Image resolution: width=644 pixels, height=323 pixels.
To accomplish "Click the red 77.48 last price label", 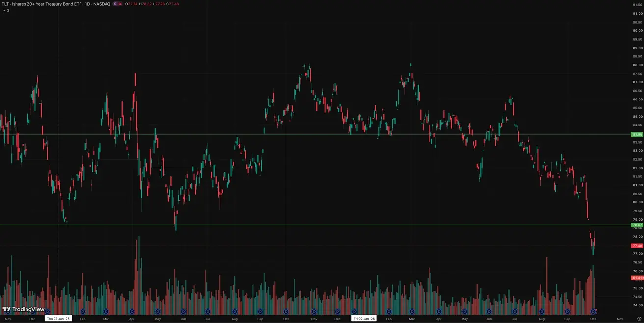I will pos(637,245).
